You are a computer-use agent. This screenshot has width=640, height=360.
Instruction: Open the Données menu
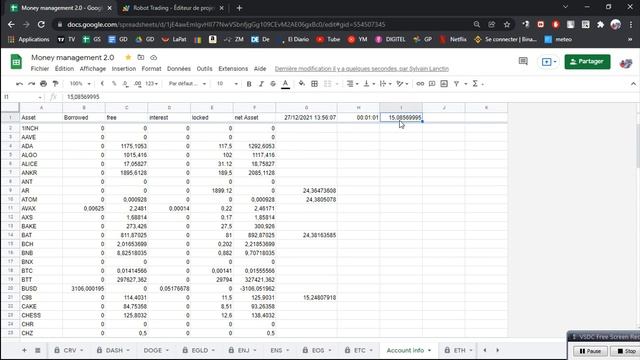(x=179, y=69)
